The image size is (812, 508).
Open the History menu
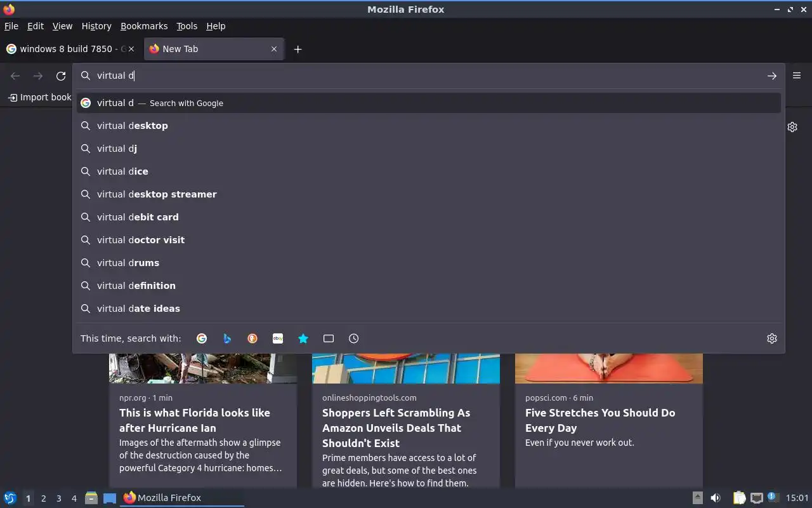pos(96,26)
